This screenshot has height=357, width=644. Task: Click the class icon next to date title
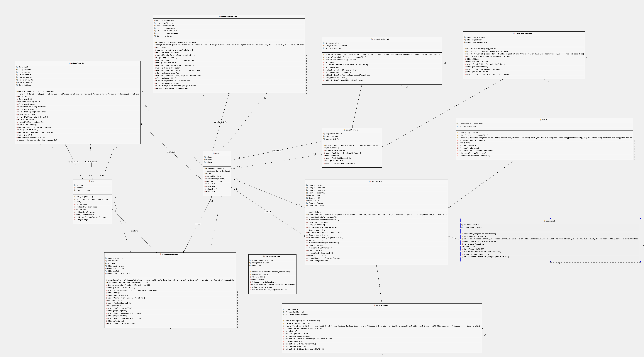[x=214, y=153]
